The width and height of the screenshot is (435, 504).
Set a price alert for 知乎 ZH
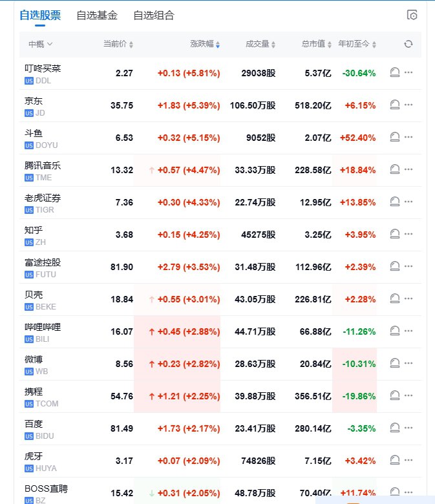[x=395, y=234]
